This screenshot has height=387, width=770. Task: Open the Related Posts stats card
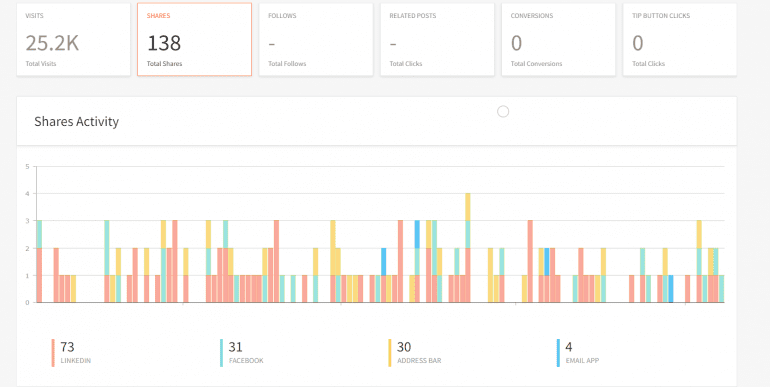click(x=437, y=40)
